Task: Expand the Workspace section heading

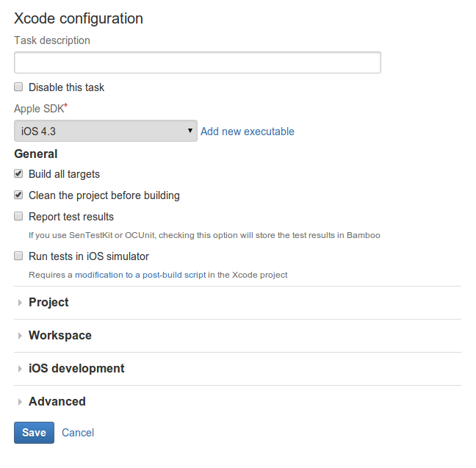Action: click(60, 336)
